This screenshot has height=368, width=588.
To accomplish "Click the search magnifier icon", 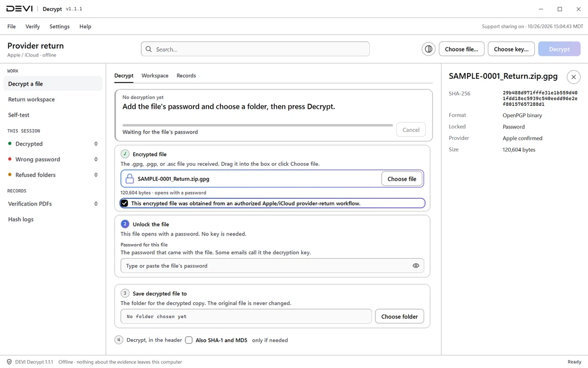I will point(149,49).
